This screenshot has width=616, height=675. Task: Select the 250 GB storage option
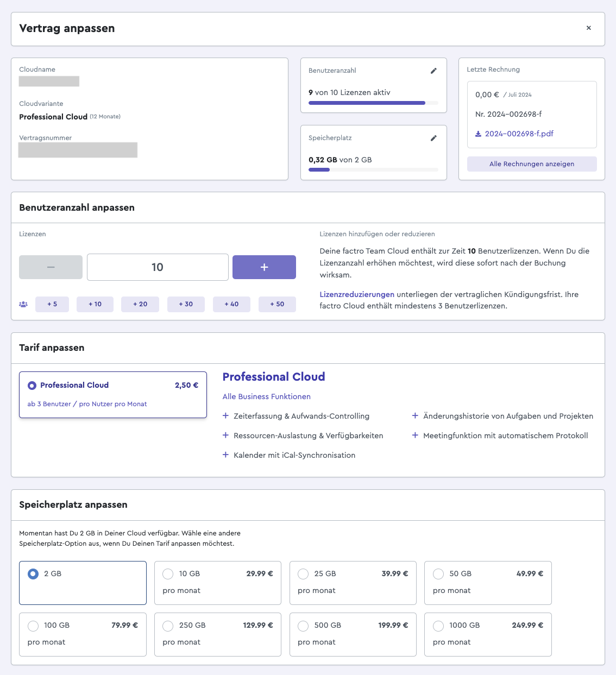[218, 634]
